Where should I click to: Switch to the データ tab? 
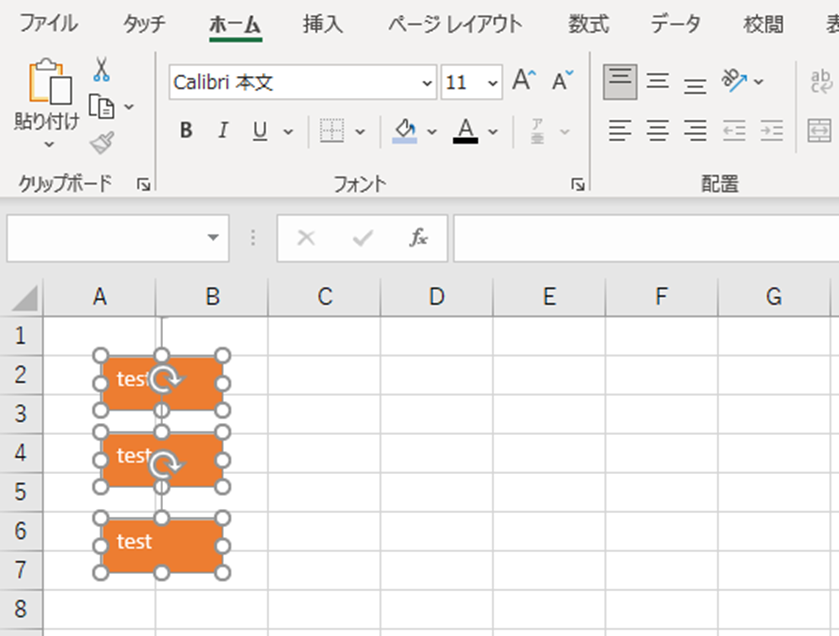(x=675, y=24)
